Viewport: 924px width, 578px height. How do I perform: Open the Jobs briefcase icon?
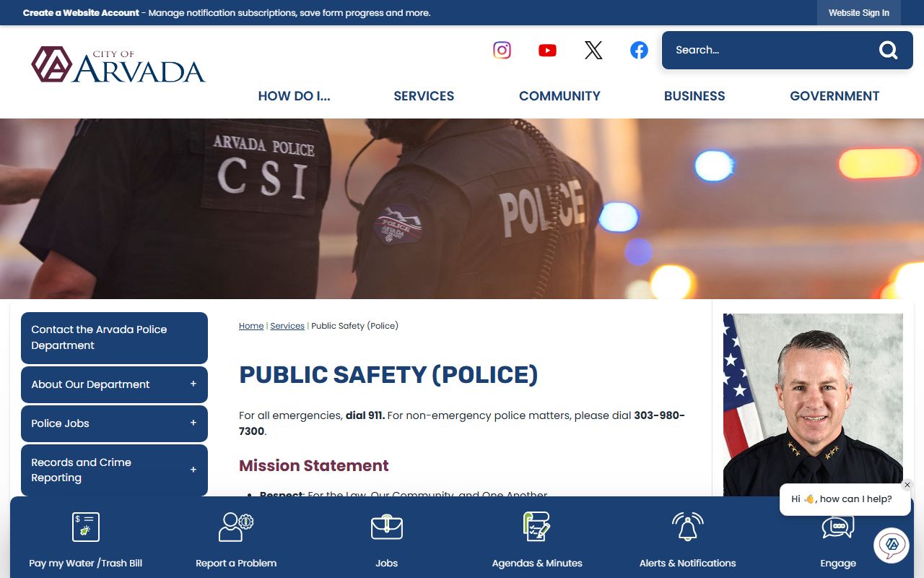387,527
